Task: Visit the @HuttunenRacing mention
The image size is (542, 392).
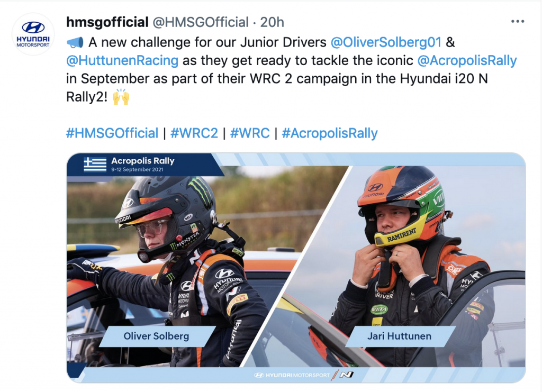Action: (122, 60)
